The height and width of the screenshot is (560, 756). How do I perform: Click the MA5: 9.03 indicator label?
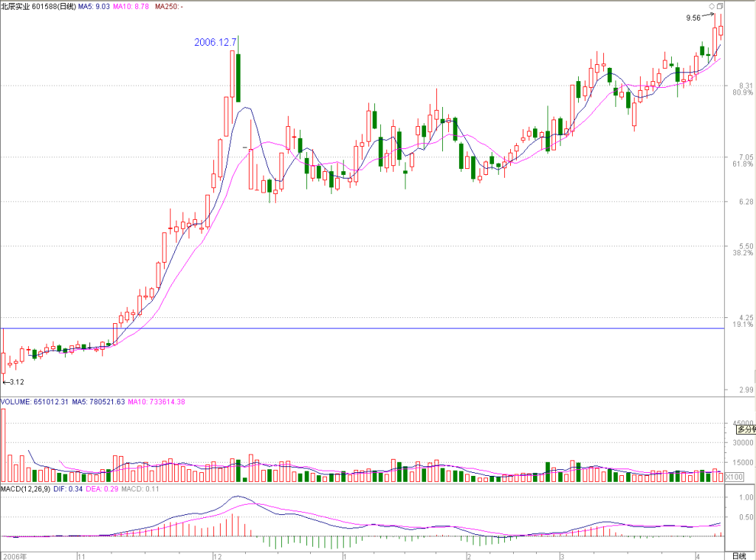click(94, 7)
